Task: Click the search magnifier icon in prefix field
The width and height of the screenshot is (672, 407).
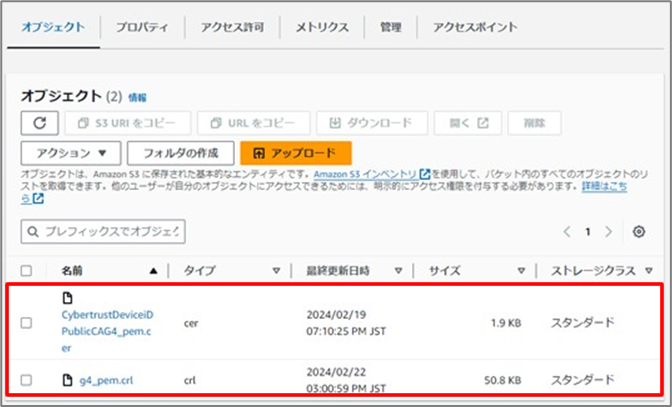Action: tap(33, 231)
